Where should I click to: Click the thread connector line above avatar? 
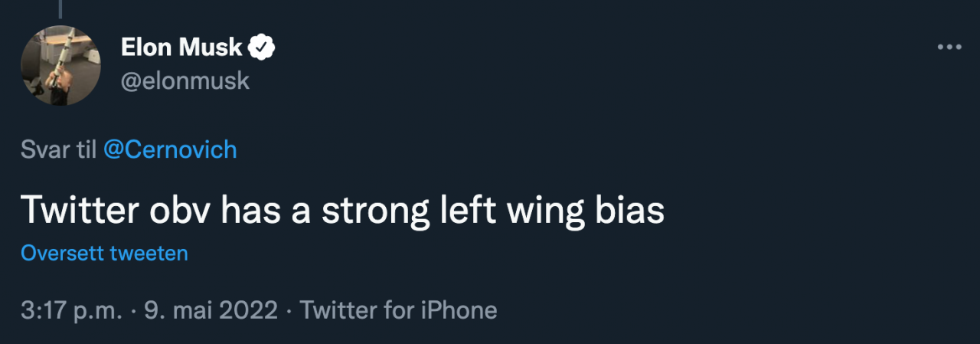(60, 8)
